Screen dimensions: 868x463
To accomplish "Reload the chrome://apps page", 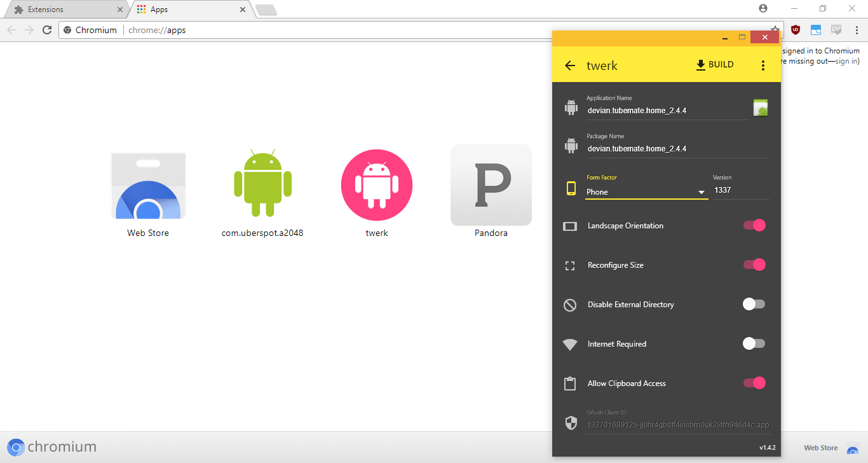I will pyautogui.click(x=47, y=30).
